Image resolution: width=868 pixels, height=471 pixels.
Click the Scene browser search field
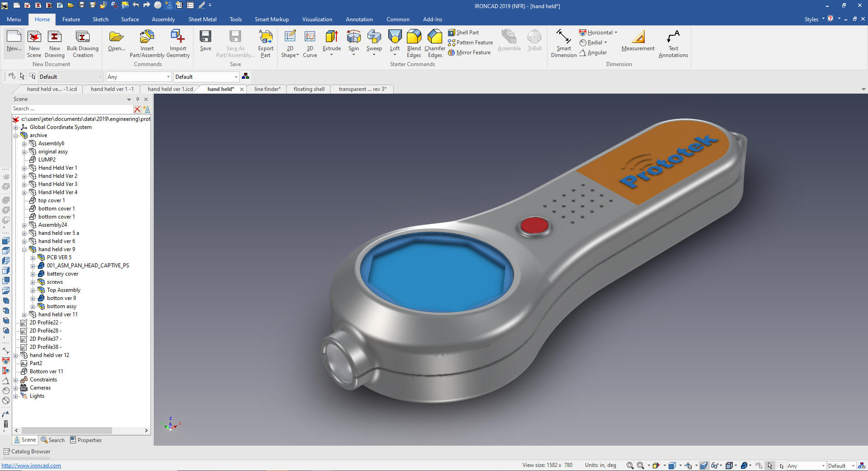pyautogui.click(x=72, y=109)
